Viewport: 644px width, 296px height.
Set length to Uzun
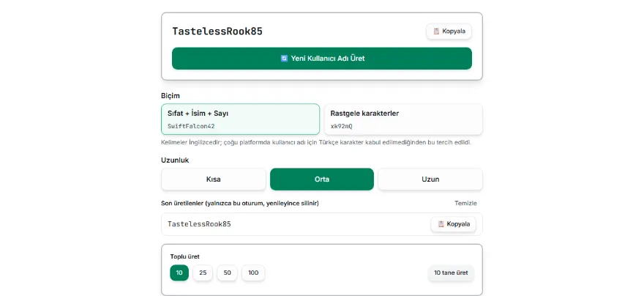tap(430, 180)
